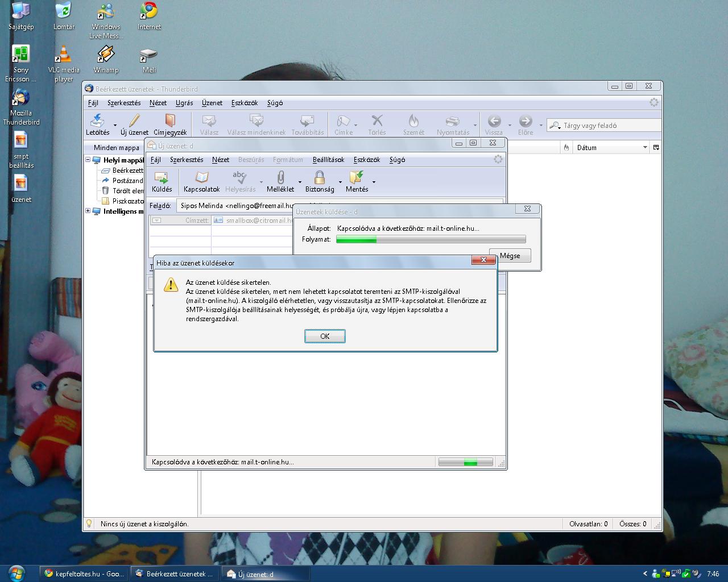Click the Tárgy vagy feladó search field

pos(604,125)
